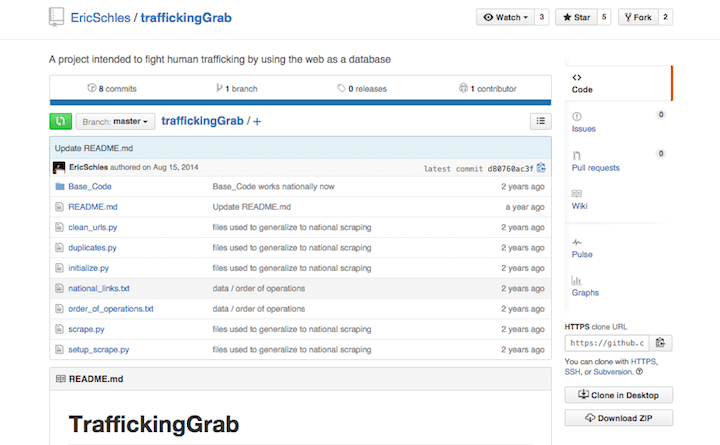
Task: Open scrape.py file link
Action: [x=86, y=329]
